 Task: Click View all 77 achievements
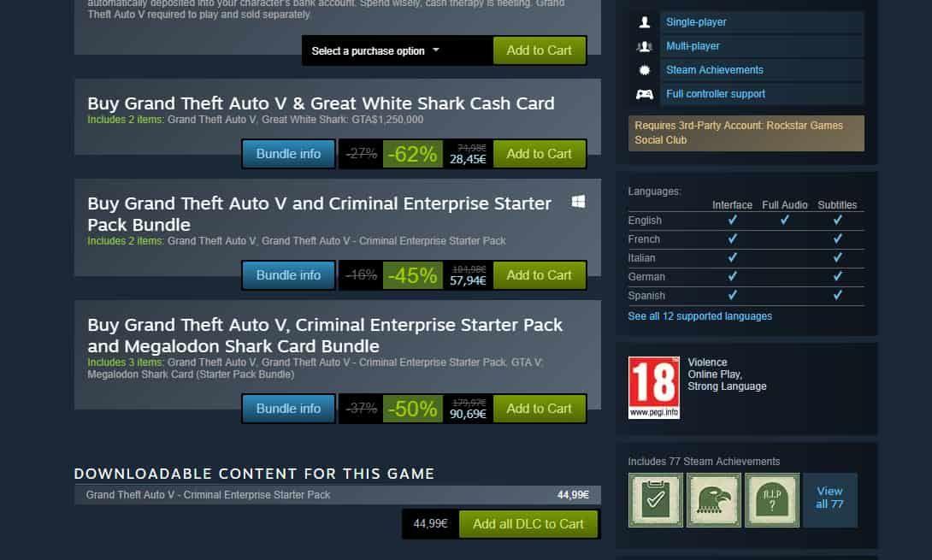tap(829, 498)
